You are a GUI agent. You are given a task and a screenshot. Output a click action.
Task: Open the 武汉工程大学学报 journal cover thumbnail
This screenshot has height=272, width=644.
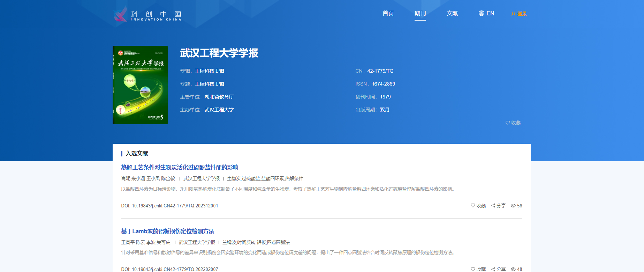click(x=140, y=85)
